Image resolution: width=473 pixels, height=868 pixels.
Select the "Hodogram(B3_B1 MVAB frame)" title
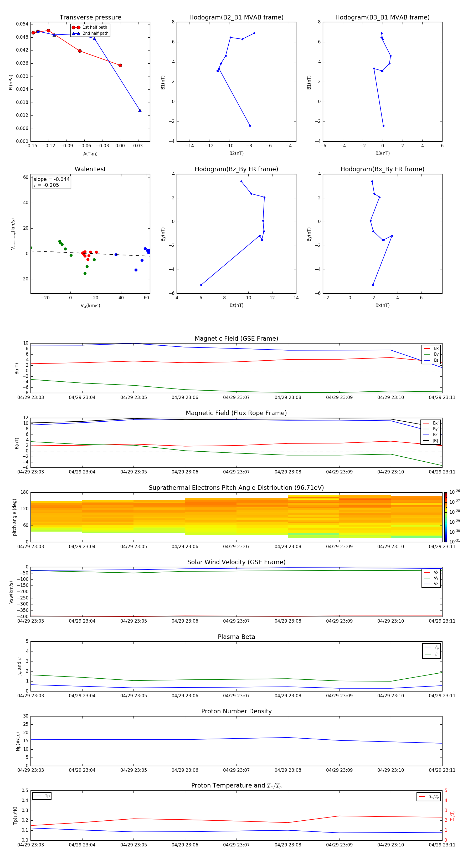click(382, 18)
